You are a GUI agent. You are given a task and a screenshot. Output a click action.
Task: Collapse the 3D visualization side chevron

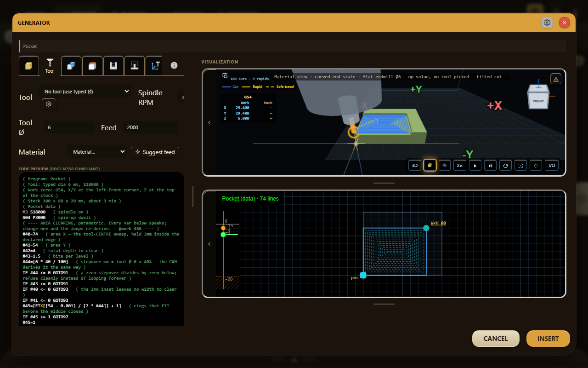tap(209, 122)
